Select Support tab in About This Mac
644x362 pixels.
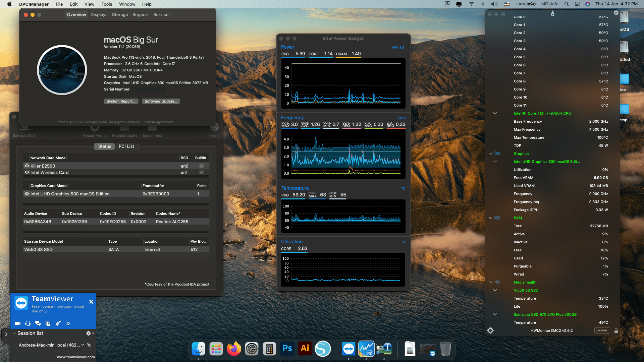point(141,15)
